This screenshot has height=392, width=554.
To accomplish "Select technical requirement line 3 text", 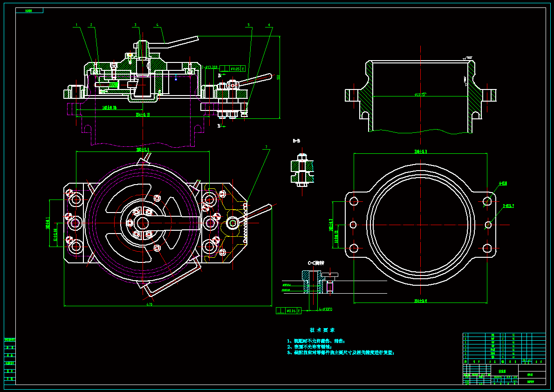I will (x=341, y=353).
